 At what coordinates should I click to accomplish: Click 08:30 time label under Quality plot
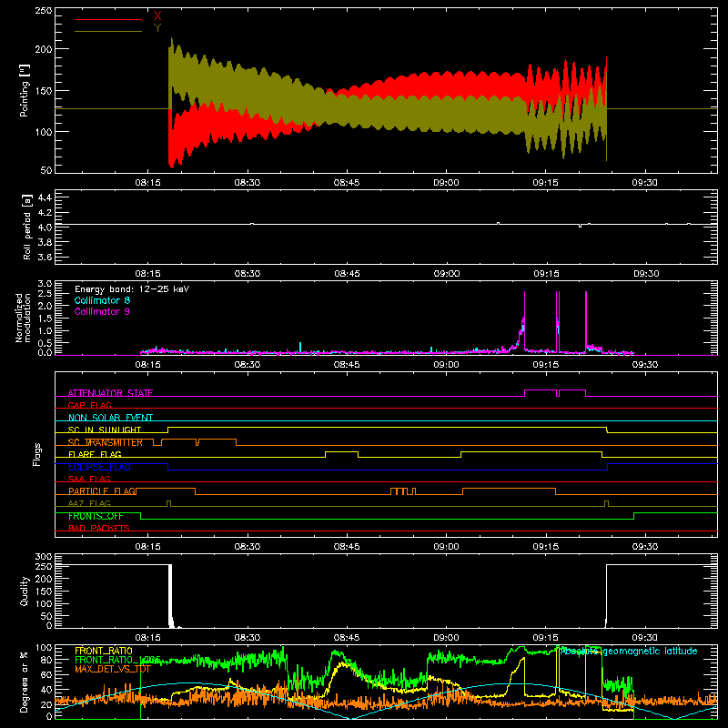pos(248,638)
